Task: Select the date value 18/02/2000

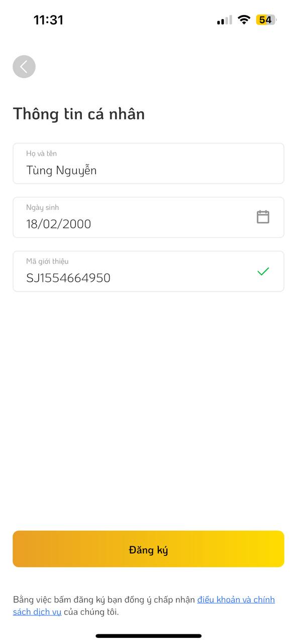Action: tap(59, 224)
